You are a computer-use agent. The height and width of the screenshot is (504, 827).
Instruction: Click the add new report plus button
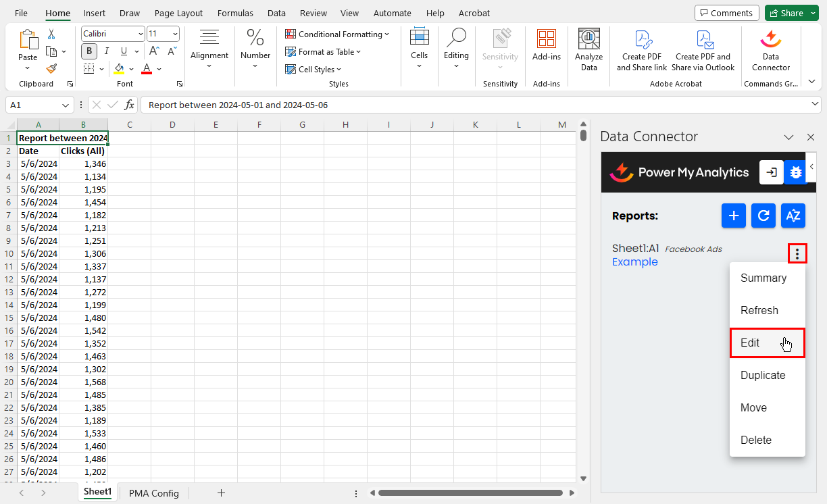(734, 216)
